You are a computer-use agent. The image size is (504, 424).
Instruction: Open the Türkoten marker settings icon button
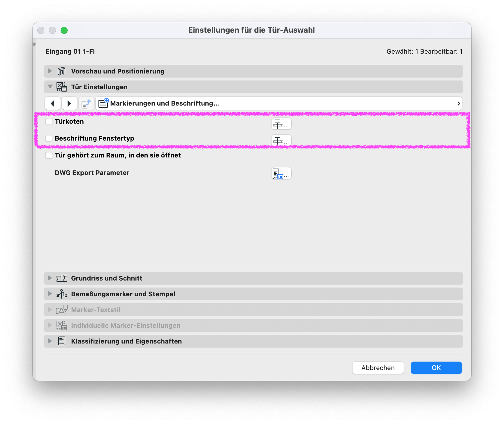[x=281, y=124]
